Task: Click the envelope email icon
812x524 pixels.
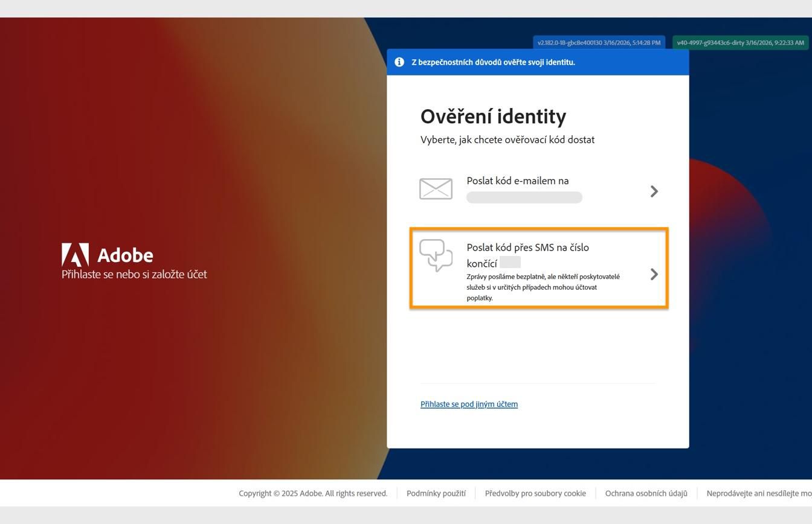Action: point(436,188)
